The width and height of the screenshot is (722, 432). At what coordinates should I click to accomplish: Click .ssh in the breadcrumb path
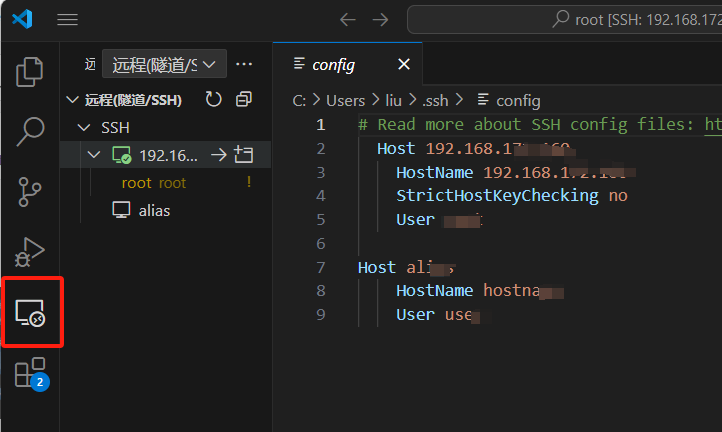click(x=435, y=100)
